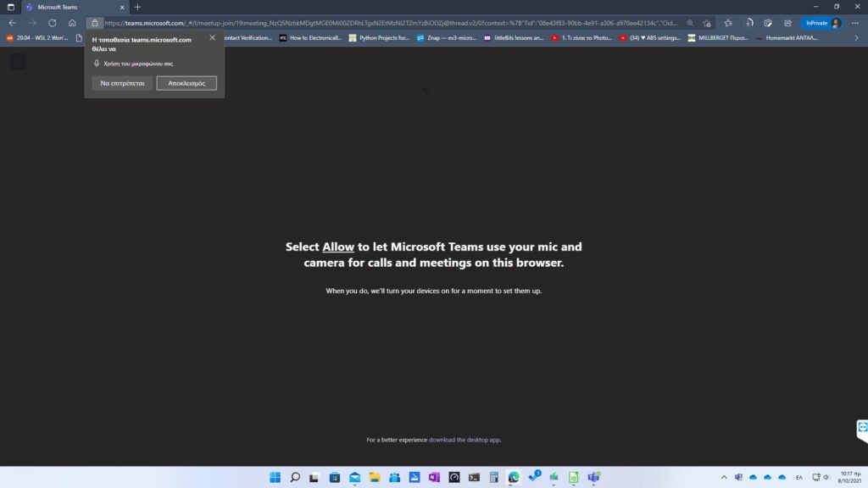Open the browser Settings and more menu
The image size is (868, 488).
[855, 23]
